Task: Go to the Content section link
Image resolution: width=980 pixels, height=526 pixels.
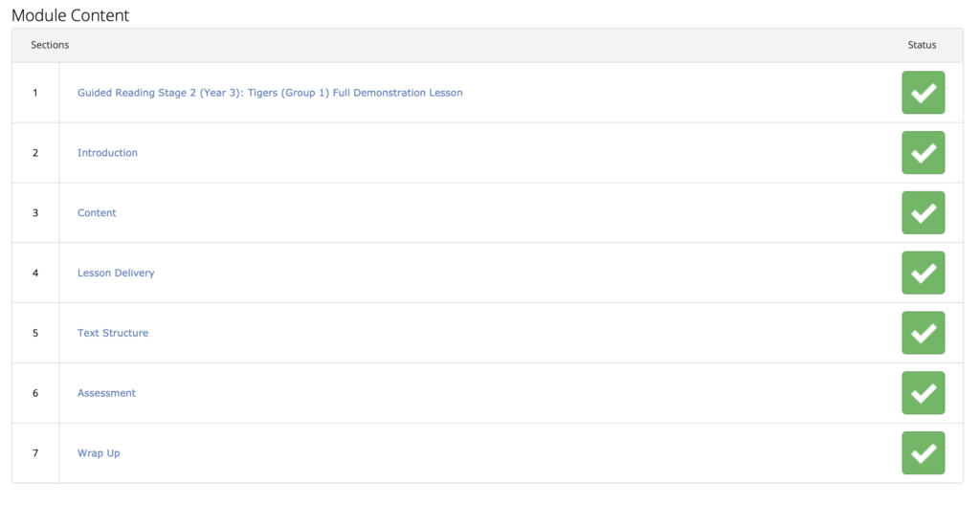Action: (x=97, y=213)
